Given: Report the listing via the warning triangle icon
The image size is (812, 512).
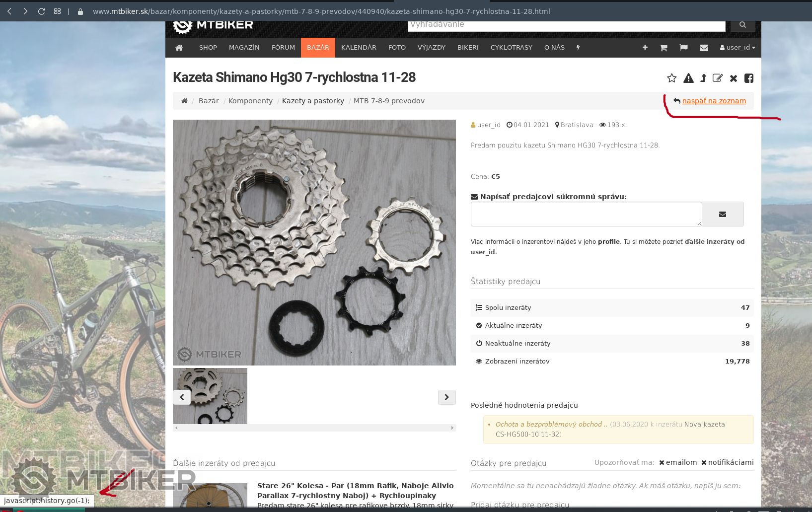Looking at the screenshot, I should click(x=688, y=78).
